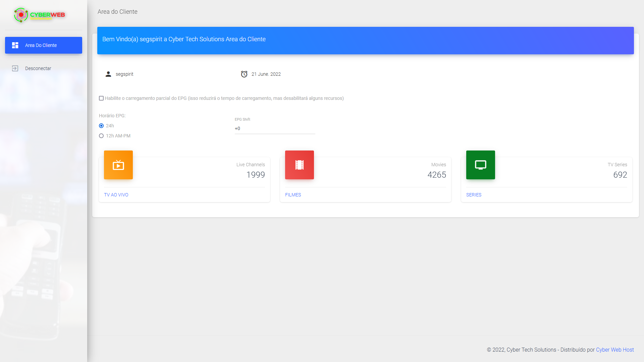The image size is (644, 362).
Task: Open the EPG Shift dropdown field
Action: coord(275,128)
